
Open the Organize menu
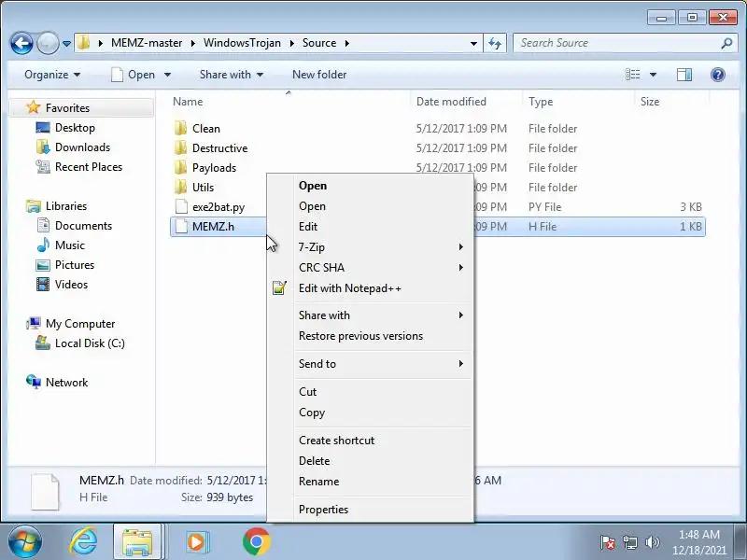click(x=52, y=75)
